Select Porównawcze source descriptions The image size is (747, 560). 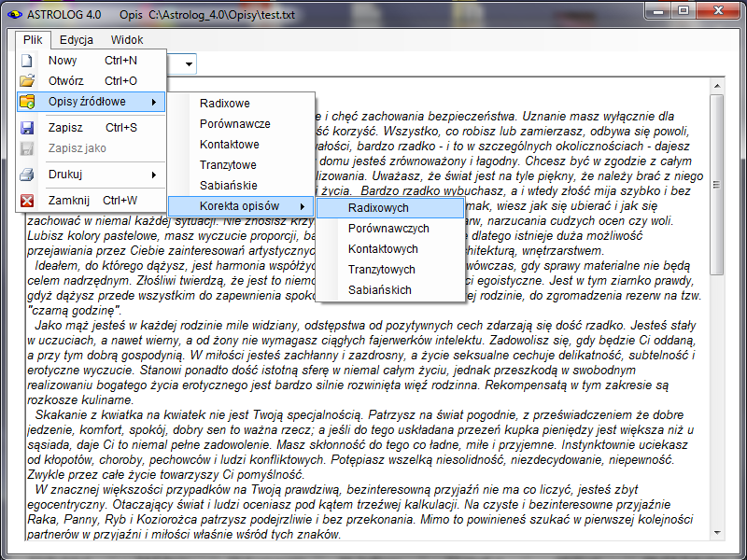(x=242, y=124)
